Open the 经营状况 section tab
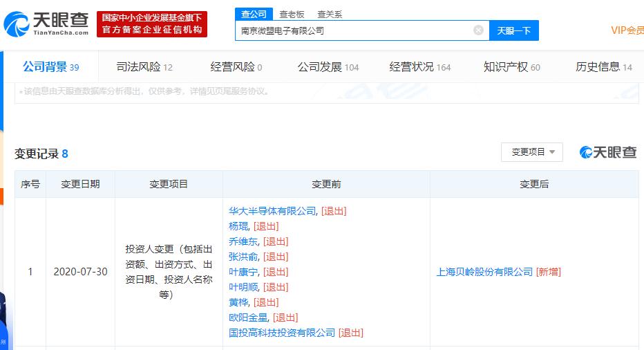 coord(419,66)
